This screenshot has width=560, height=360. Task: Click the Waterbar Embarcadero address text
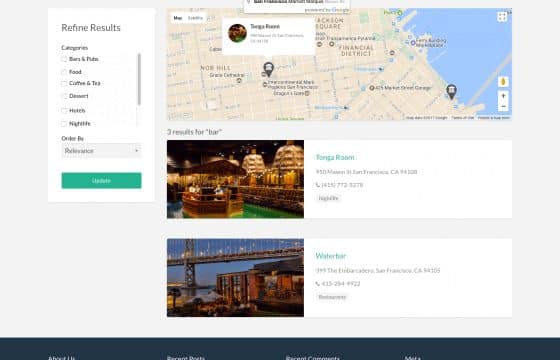[x=378, y=271]
